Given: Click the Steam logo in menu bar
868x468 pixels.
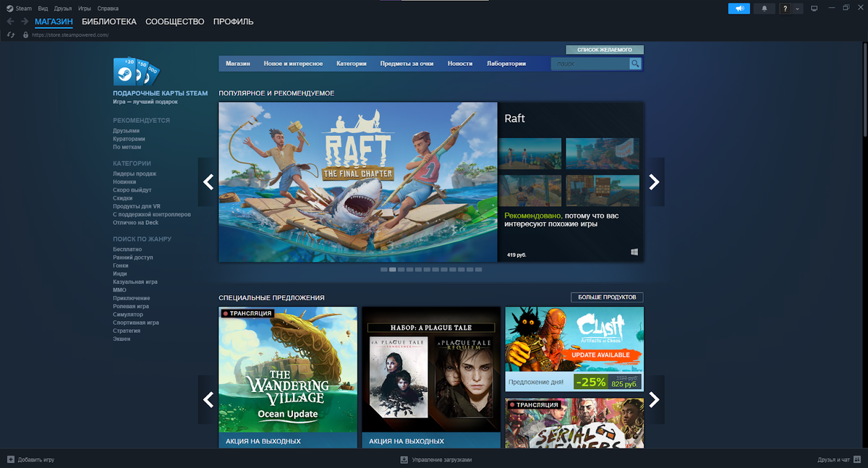Looking at the screenshot, I should click(9, 9).
